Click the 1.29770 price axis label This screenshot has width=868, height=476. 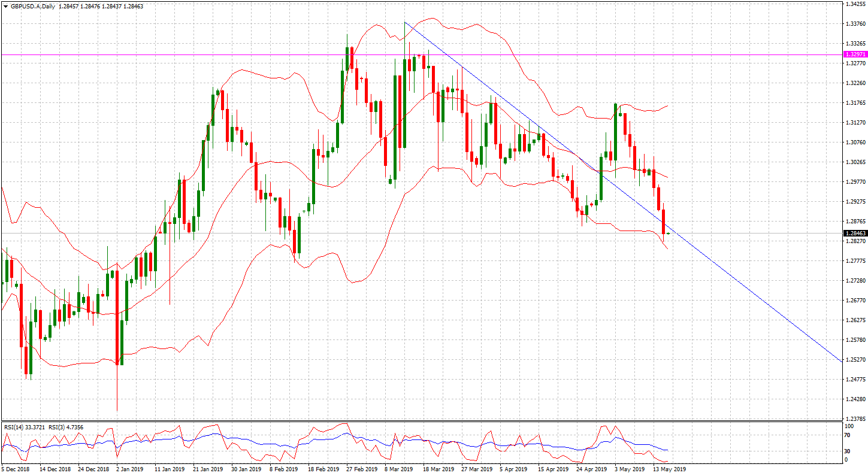855,182
